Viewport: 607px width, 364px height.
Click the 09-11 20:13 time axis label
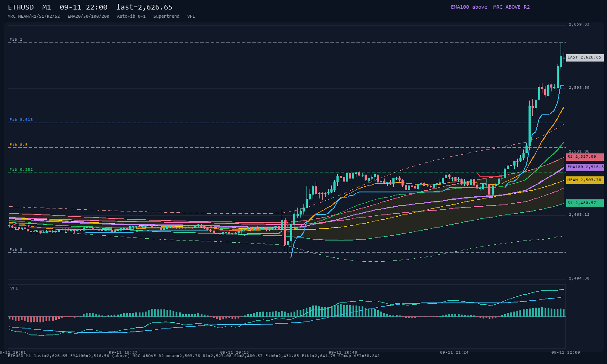235,352
